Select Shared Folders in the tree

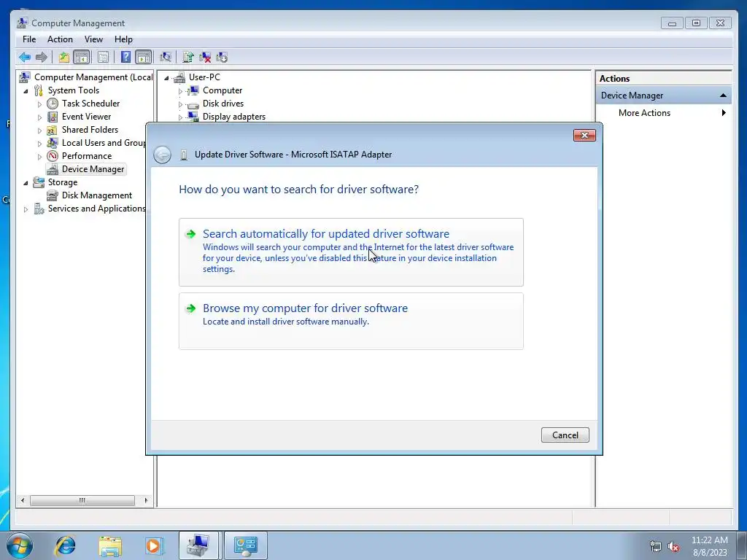pyautogui.click(x=90, y=130)
